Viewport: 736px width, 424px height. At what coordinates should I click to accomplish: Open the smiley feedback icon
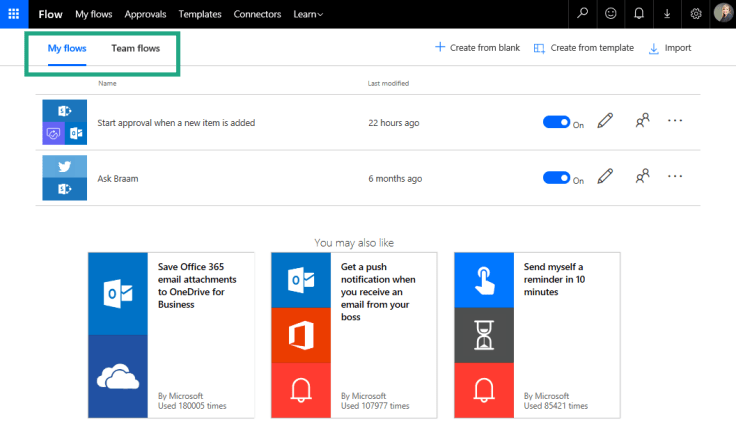(x=611, y=14)
